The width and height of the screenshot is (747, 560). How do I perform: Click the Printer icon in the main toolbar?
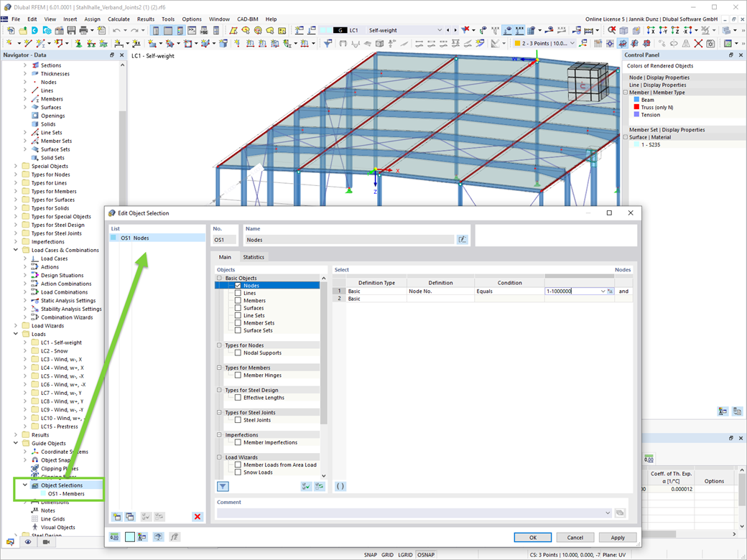[84, 31]
